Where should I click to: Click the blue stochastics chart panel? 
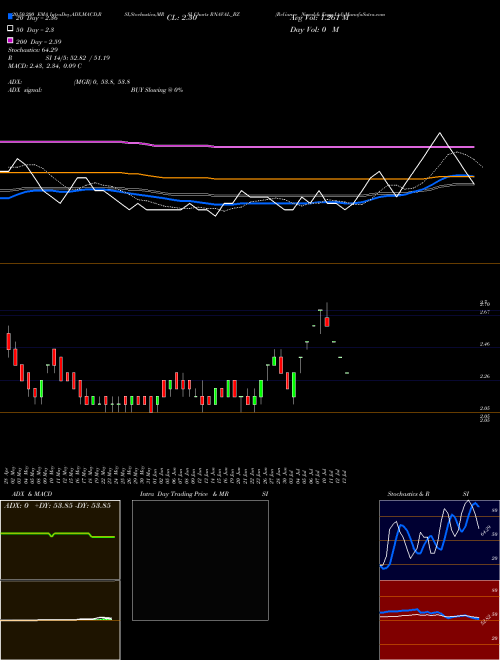click(x=439, y=540)
